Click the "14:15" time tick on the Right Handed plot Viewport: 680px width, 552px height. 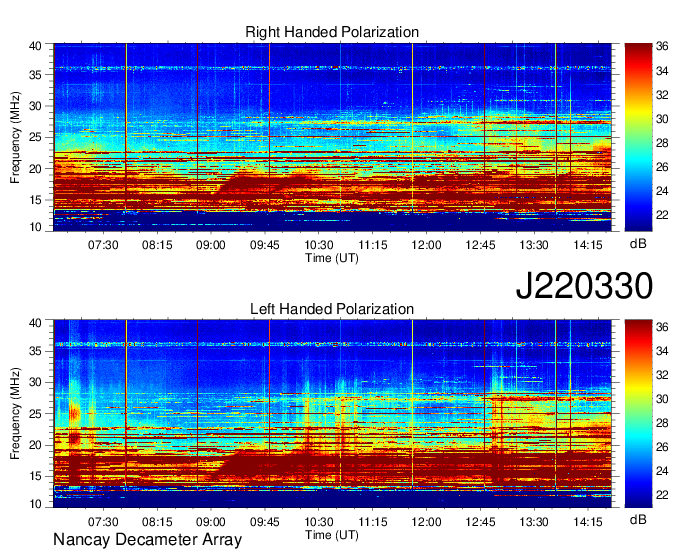click(588, 245)
